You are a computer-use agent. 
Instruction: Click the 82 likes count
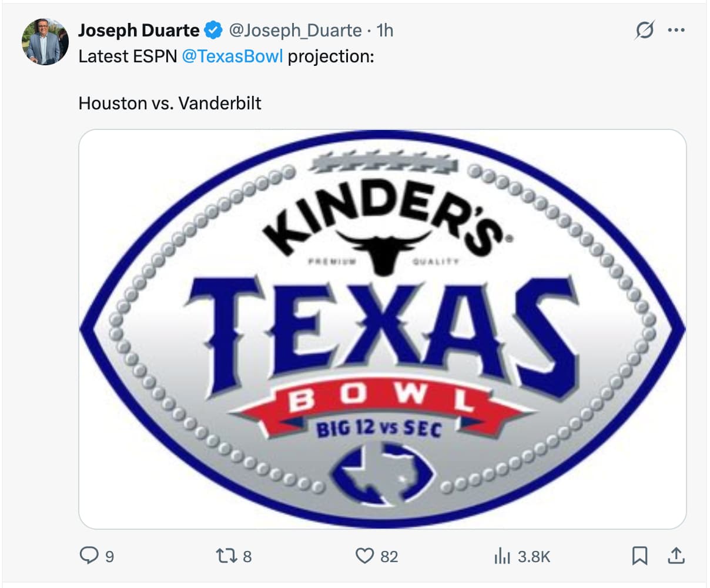pos(389,556)
